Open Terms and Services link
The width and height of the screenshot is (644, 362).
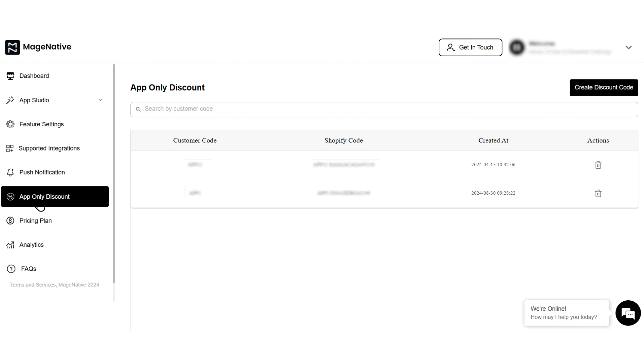point(32,285)
